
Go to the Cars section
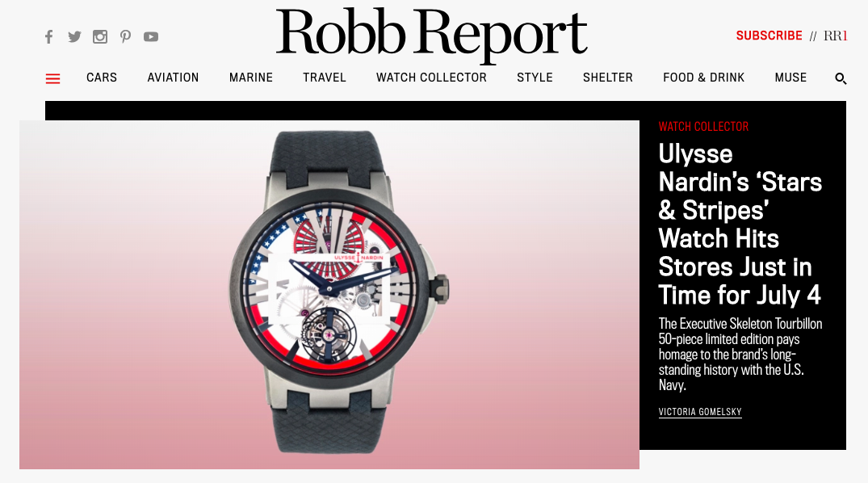click(x=102, y=78)
